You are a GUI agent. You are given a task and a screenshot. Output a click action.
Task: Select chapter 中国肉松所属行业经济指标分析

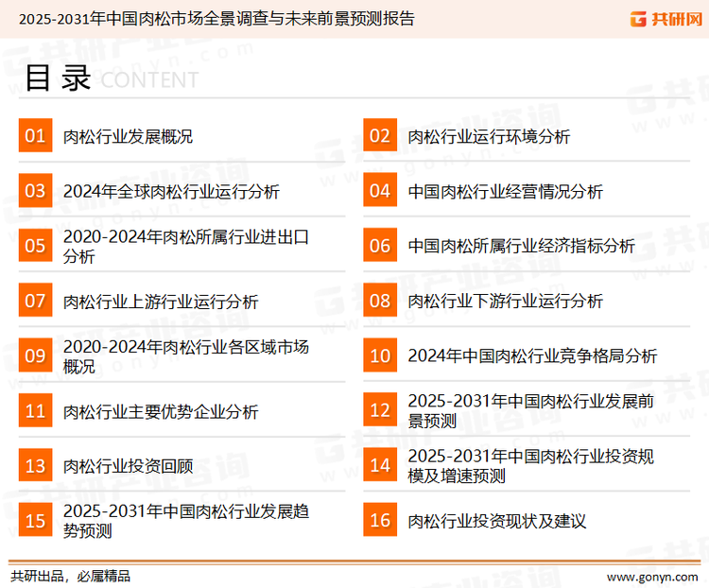coord(521,246)
